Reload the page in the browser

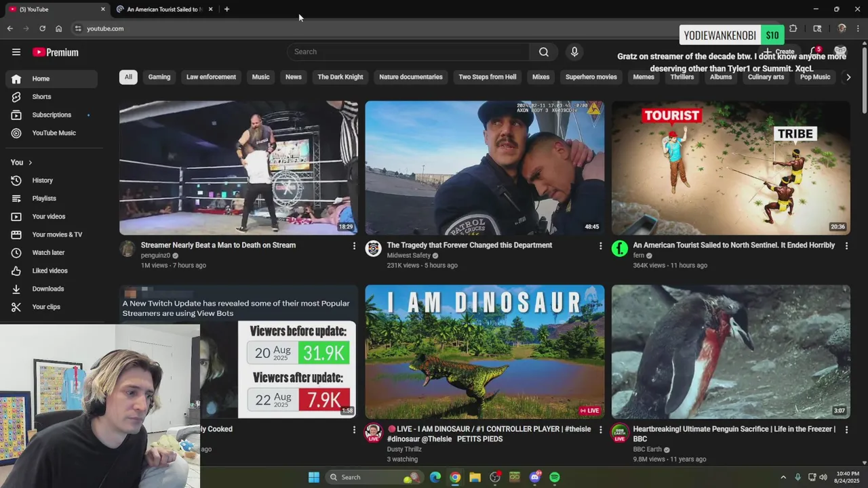(42, 28)
